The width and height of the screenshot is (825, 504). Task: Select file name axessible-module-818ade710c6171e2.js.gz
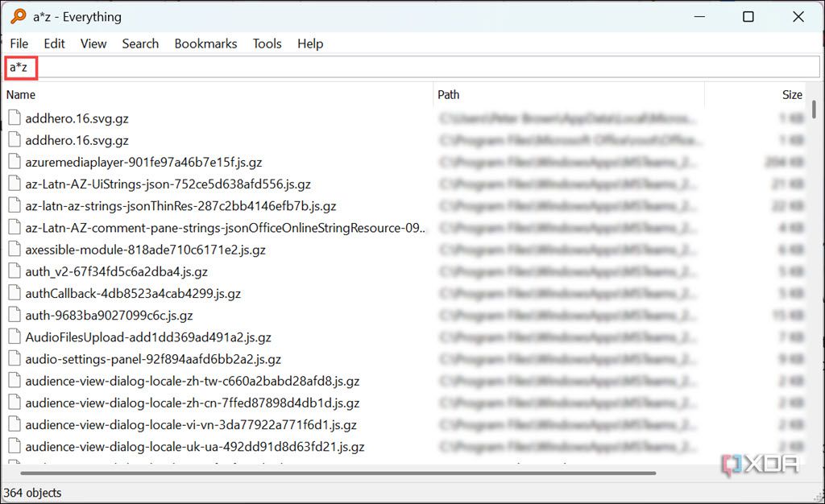[145, 250]
